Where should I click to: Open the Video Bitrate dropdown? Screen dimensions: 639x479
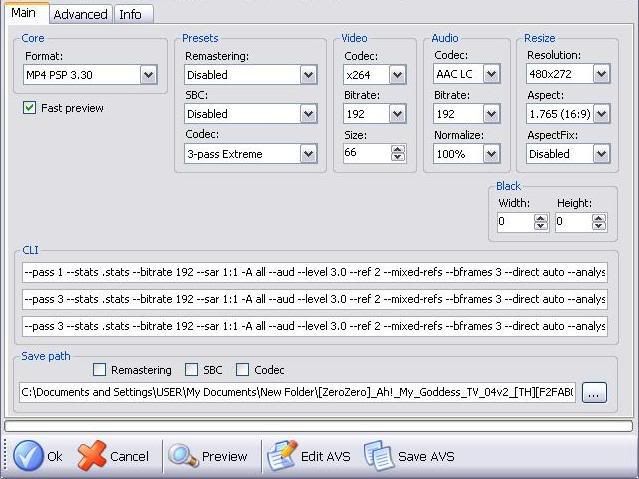point(375,114)
